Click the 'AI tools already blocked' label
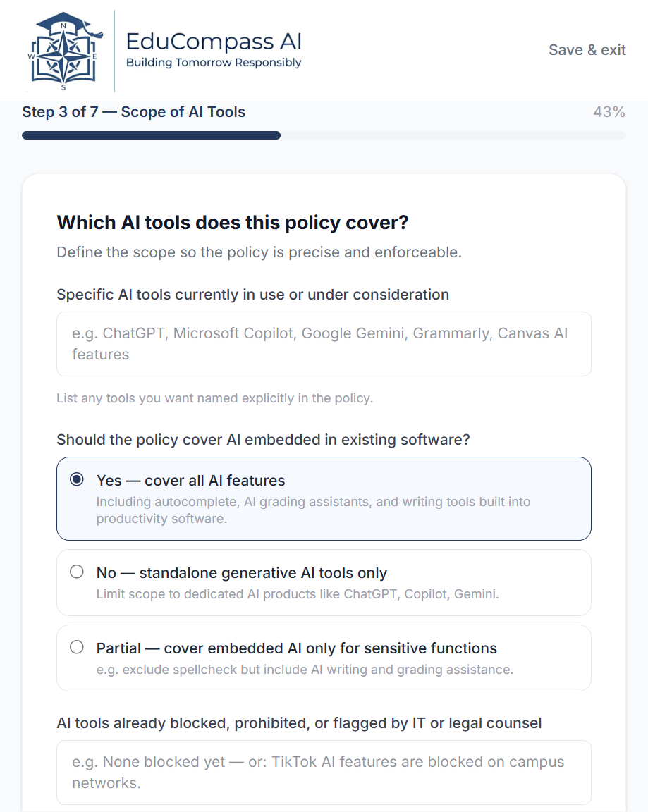 coord(299,723)
